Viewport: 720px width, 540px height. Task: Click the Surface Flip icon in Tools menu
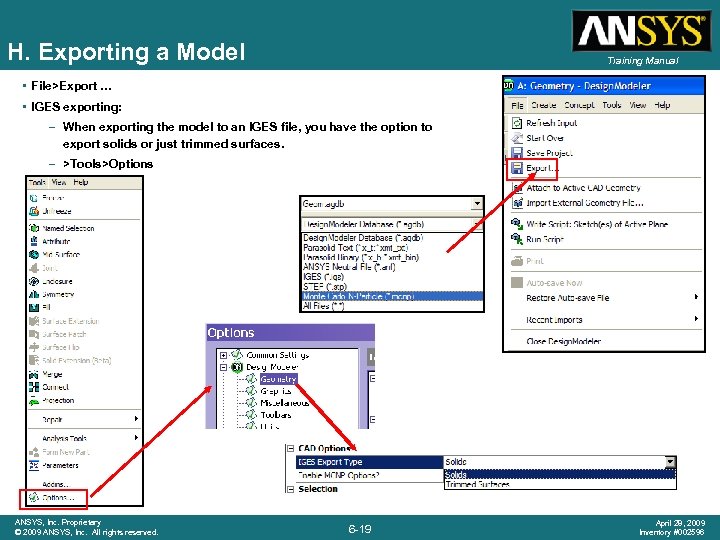[34, 347]
